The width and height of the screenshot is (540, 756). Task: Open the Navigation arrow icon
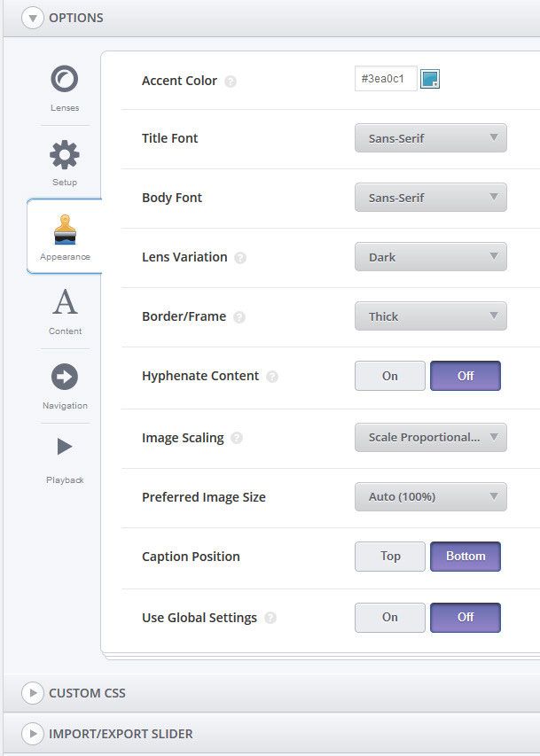pyautogui.click(x=64, y=376)
